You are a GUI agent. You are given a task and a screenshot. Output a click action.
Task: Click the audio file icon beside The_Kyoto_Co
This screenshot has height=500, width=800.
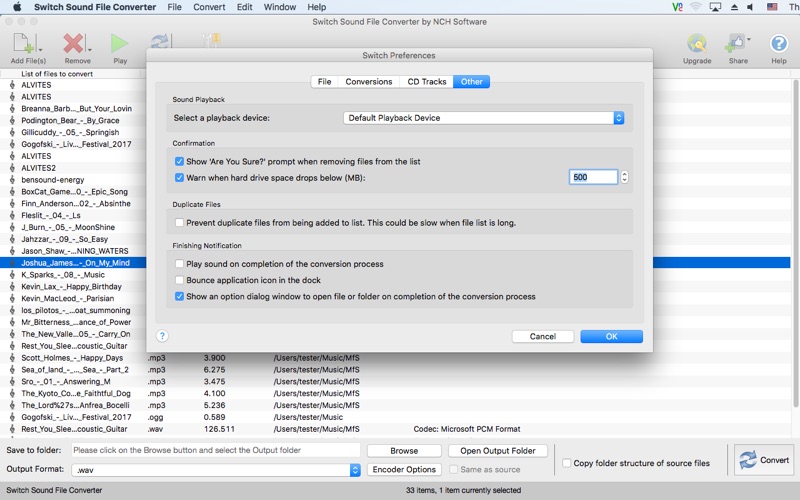click(x=12, y=393)
